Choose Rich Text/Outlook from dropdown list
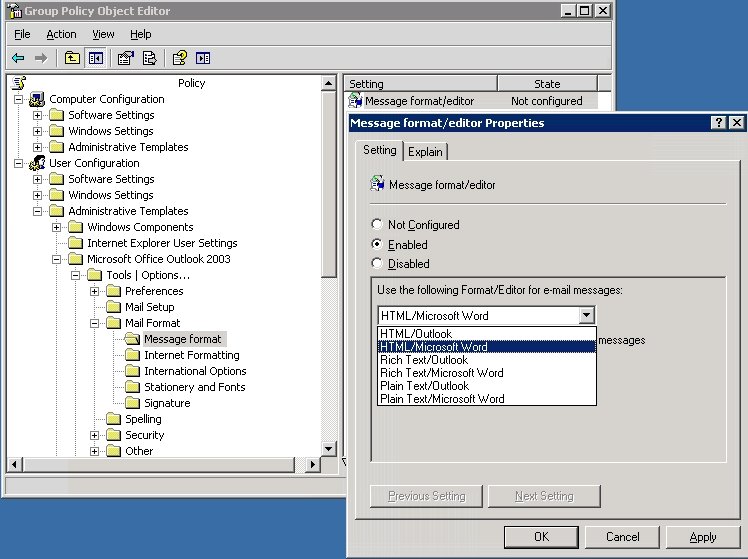This screenshot has width=748, height=559. click(487, 360)
